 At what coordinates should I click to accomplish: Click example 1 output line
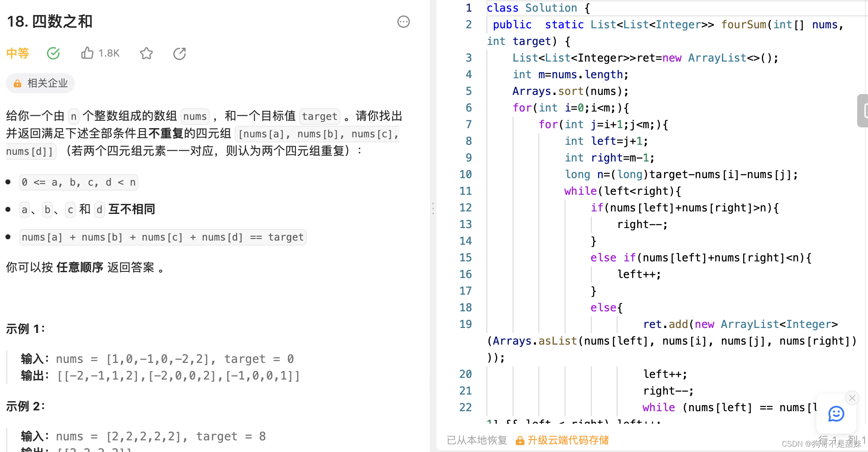pyautogui.click(x=160, y=376)
